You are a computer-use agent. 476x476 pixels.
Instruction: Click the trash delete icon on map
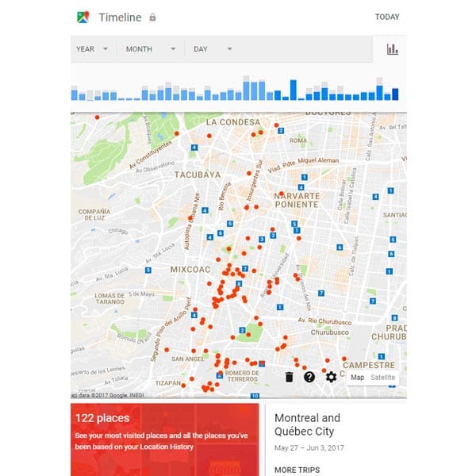point(289,377)
